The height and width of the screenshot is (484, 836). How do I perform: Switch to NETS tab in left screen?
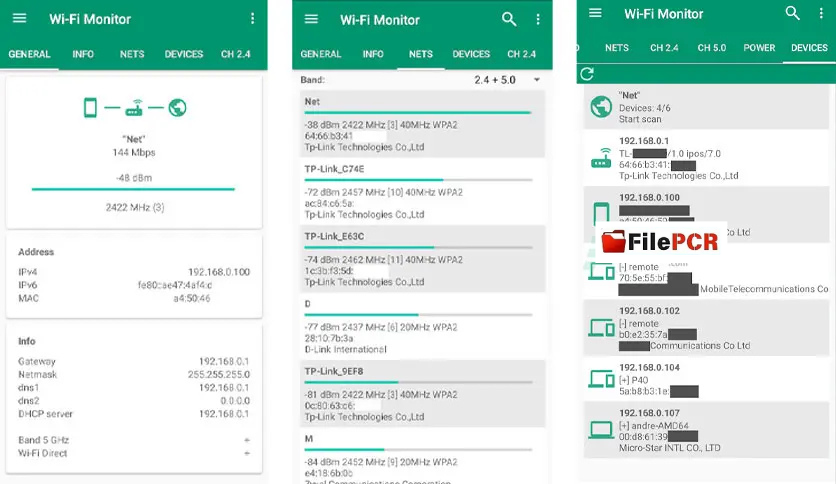click(132, 54)
